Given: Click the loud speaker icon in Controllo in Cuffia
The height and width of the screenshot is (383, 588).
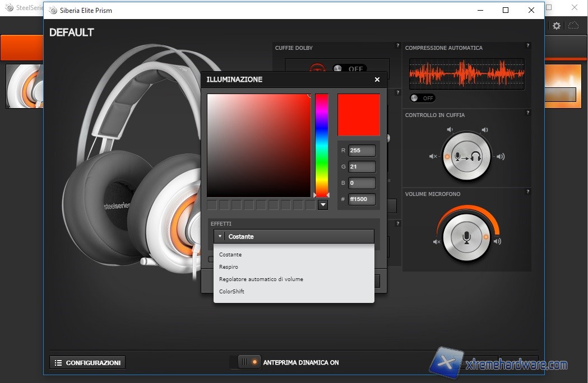Looking at the screenshot, I should coord(501,156).
